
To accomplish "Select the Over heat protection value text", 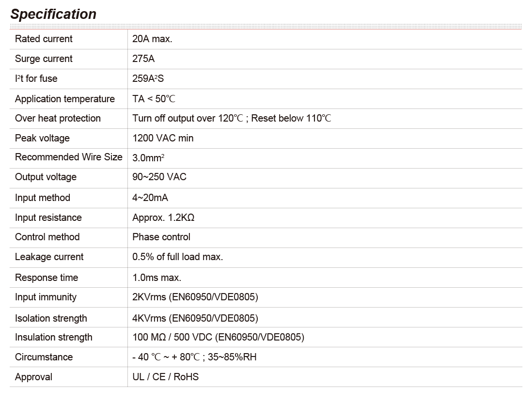I will pyautogui.click(x=232, y=118).
